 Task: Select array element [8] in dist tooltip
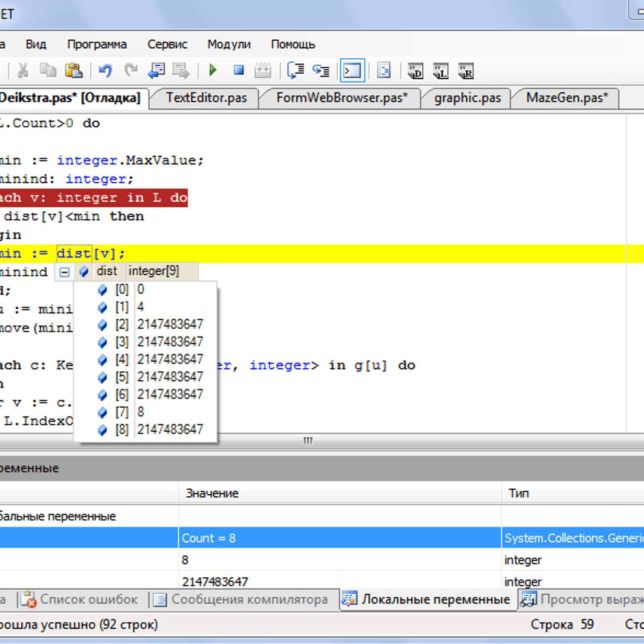tap(146, 429)
